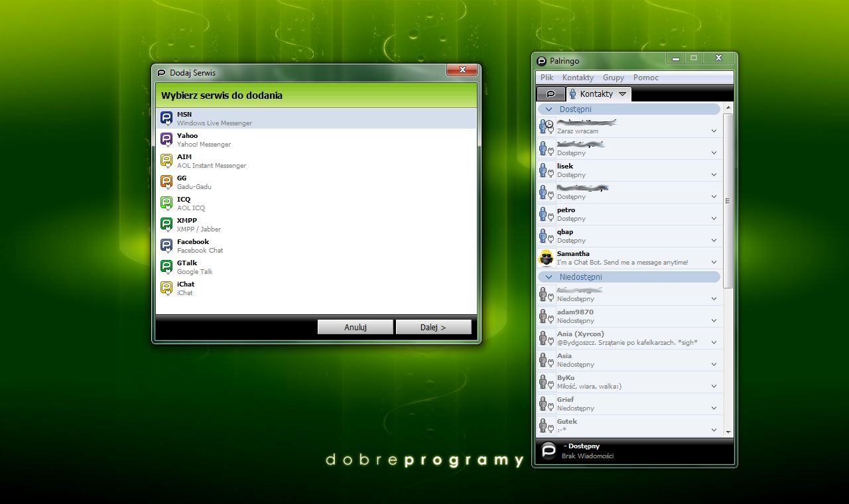Collapse the Niedostępni group
This screenshot has height=504, width=849.
click(x=549, y=277)
